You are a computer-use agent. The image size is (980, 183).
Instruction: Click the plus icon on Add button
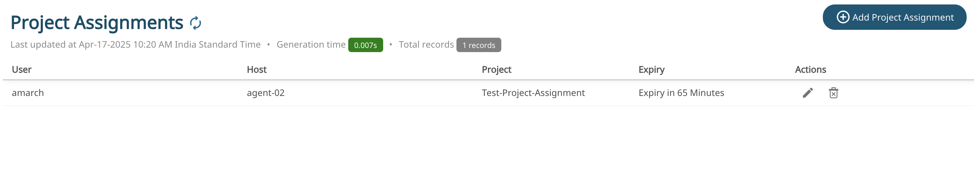click(843, 17)
